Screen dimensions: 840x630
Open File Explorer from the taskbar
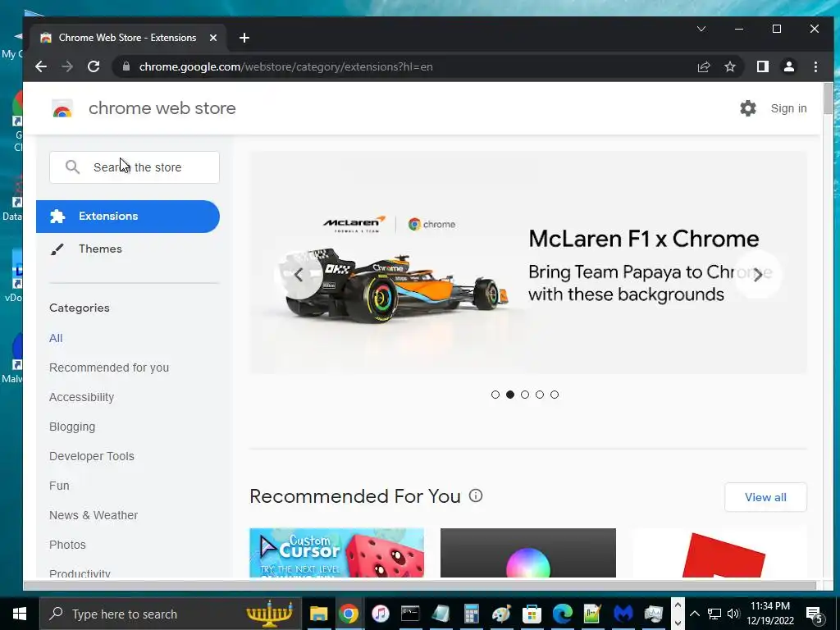[x=318, y=614]
